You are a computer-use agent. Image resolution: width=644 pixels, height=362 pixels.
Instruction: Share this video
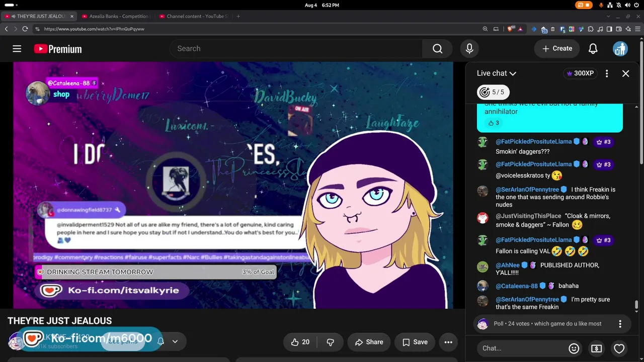click(369, 342)
